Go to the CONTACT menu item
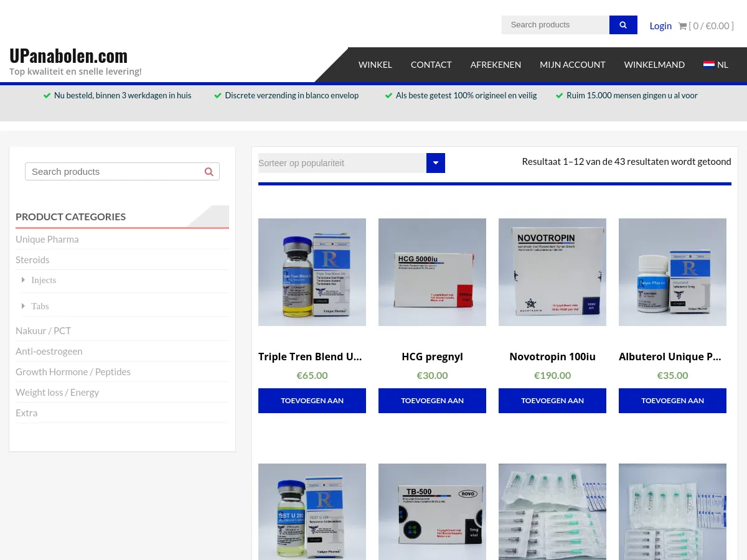 click(x=431, y=65)
